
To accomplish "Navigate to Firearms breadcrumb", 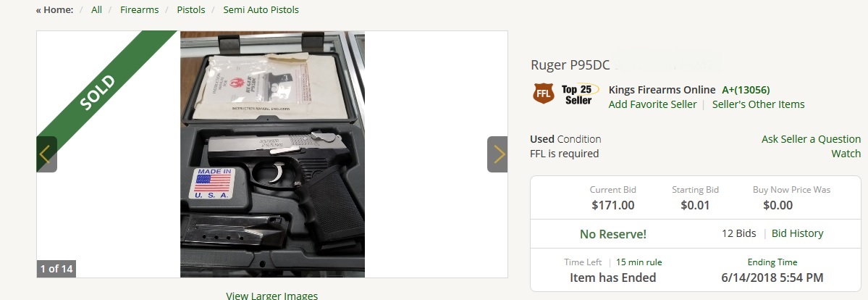I will pos(140,10).
